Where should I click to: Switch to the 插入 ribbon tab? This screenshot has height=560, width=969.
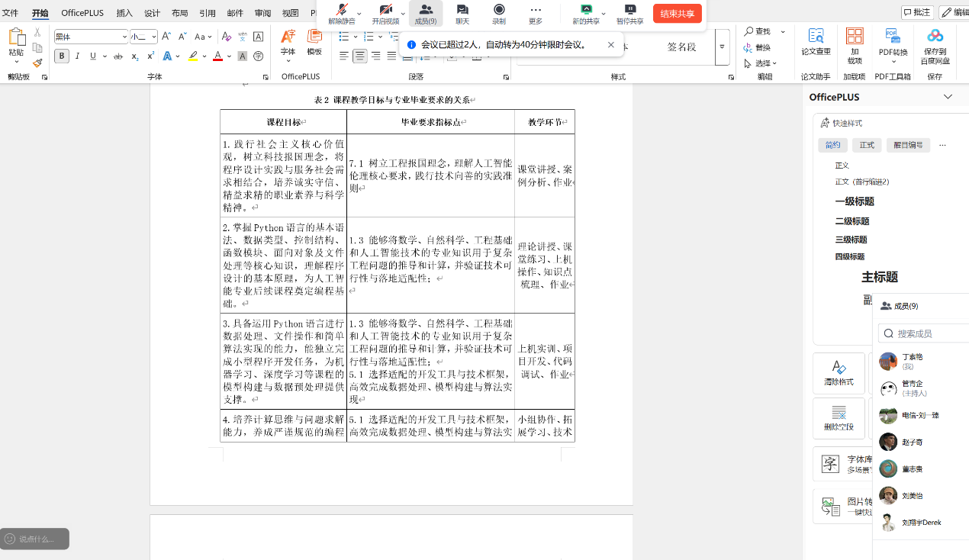124,13
